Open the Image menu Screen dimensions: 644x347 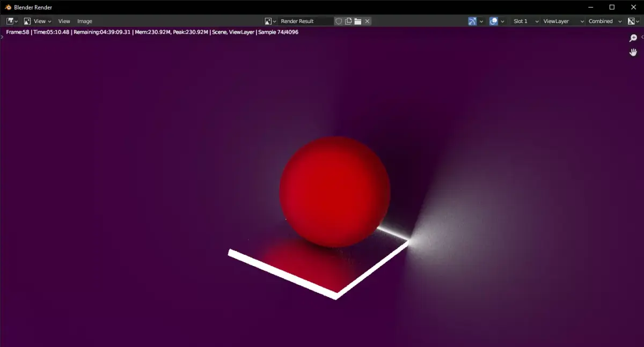pos(84,21)
